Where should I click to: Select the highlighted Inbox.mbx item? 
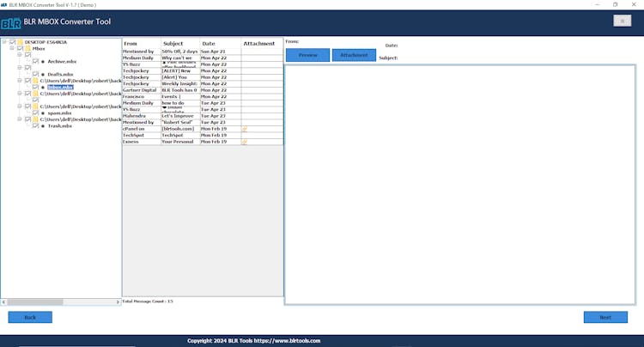point(60,87)
